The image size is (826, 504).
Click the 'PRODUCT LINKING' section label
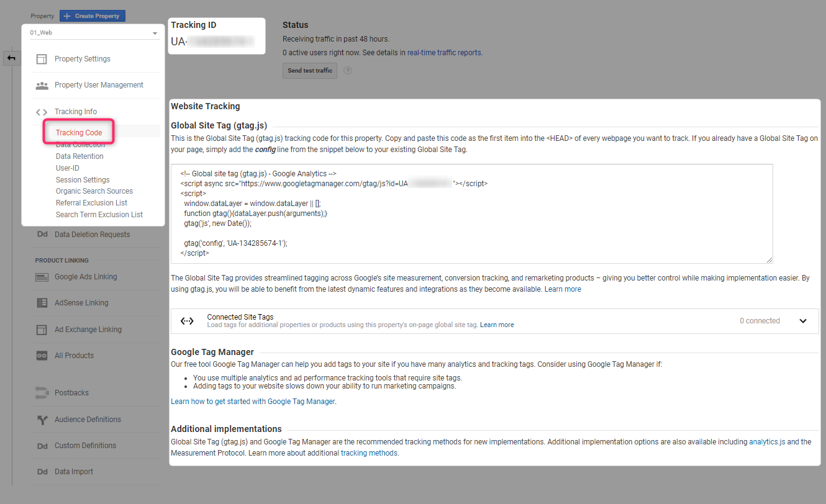point(61,261)
